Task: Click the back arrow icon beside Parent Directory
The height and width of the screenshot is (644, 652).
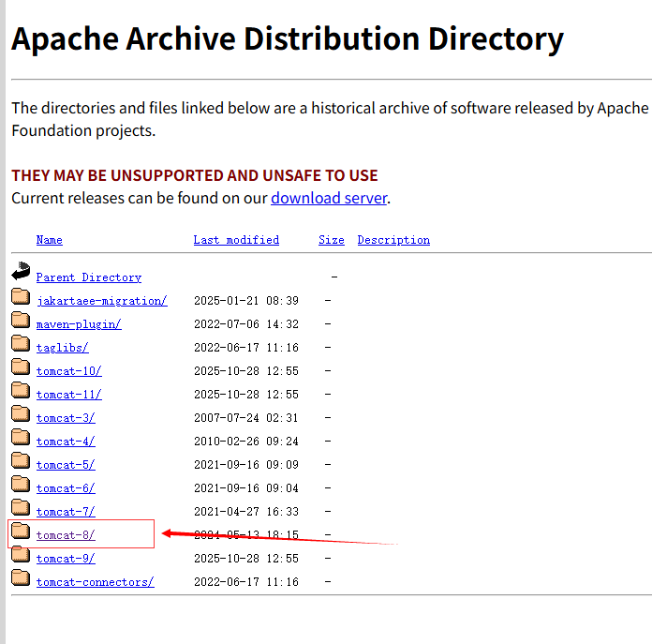Action: (x=21, y=271)
